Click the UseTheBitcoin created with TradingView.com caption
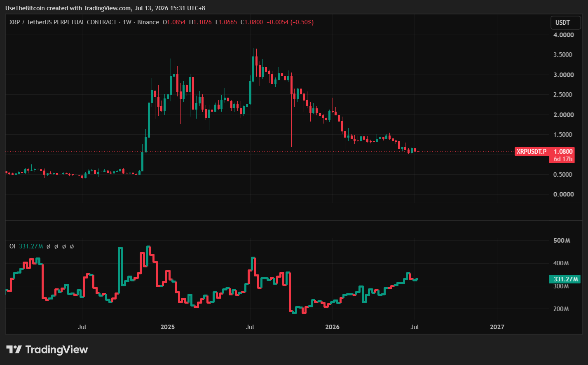The height and width of the screenshot is (365, 588). [x=105, y=8]
